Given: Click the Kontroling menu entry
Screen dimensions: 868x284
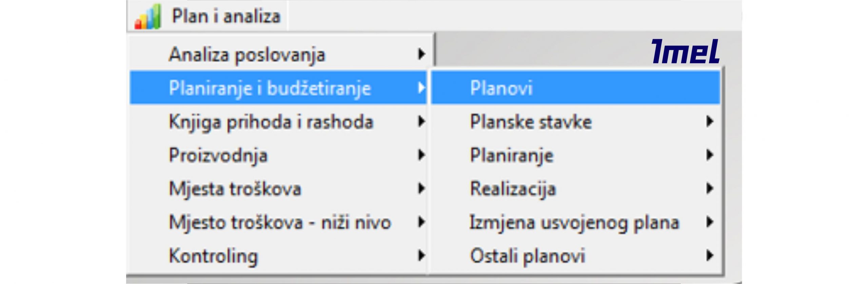Looking at the screenshot, I should pos(213,256).
